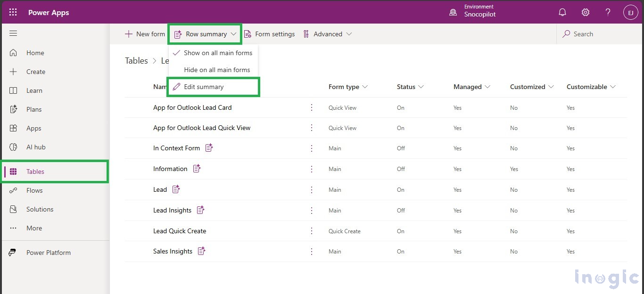The width and height of the screenshot is (644, 294).
Task: Click summary icon beside Lead Insights
Action: [x=201, y=210]
